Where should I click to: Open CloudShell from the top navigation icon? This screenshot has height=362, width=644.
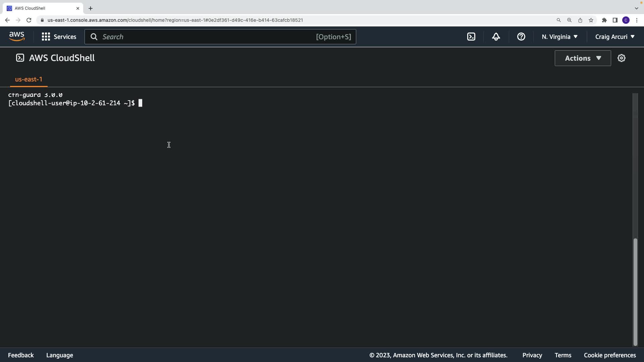click(x=471, y=37)
